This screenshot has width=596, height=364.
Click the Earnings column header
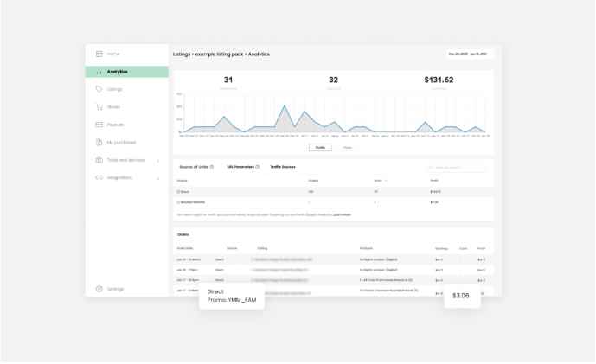[x=441, y=248]
